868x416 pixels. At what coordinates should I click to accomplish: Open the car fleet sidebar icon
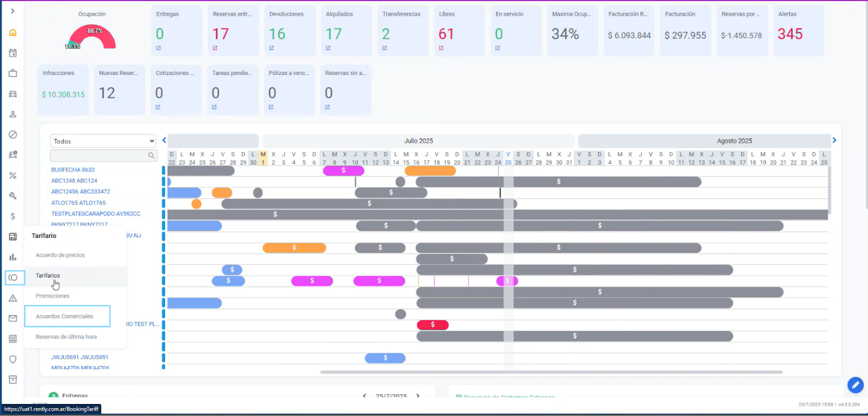pos(13,94)
